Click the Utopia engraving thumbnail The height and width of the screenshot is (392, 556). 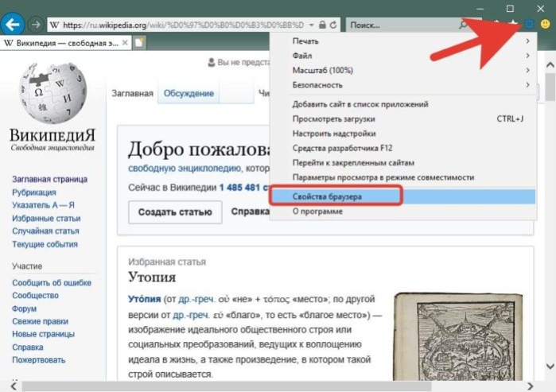(x=458, y=336)
